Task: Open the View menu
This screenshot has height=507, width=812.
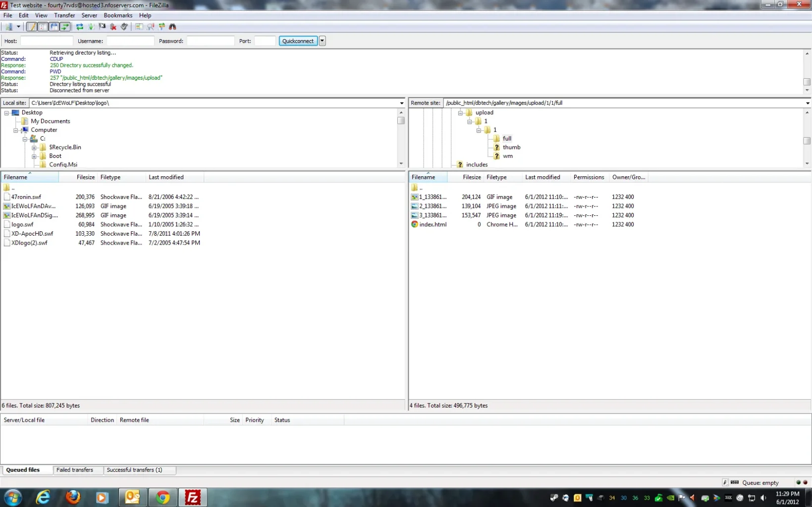Action: 41,15
